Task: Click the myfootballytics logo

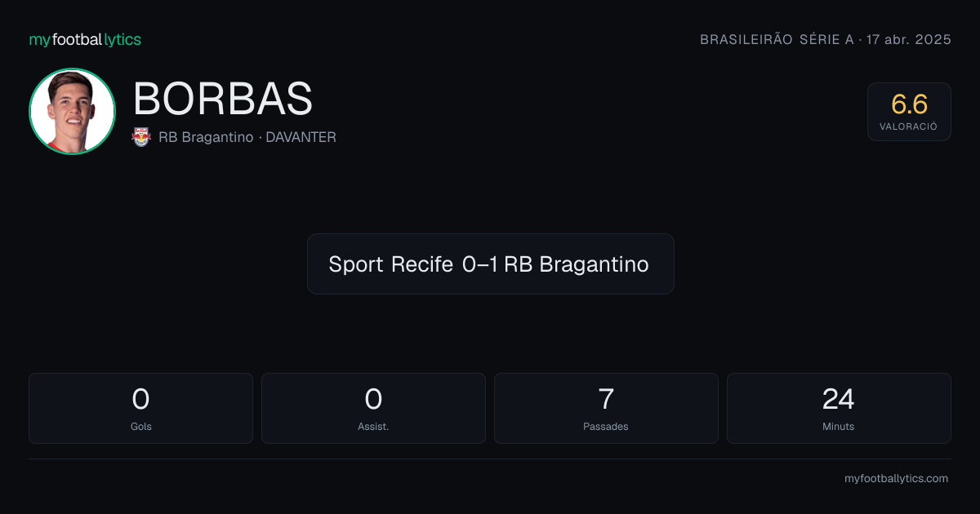Action: 85,39
